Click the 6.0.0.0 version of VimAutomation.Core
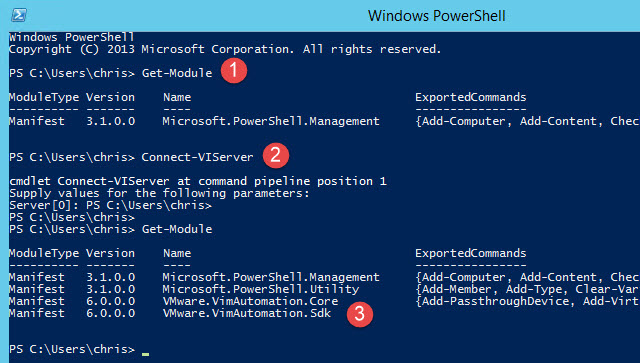640x363 pixels. tap(110, 301)
